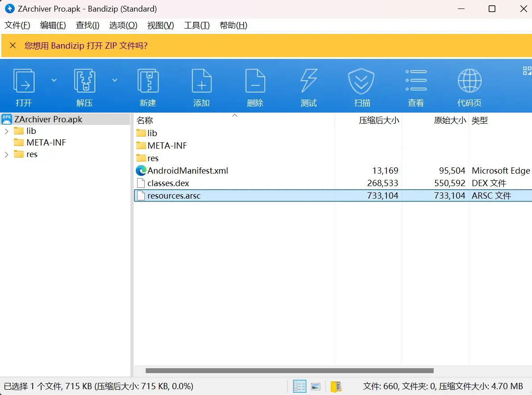Maximize the Bandizip window
Viewport: 532px width, 395px height.
tap(492, 9)
